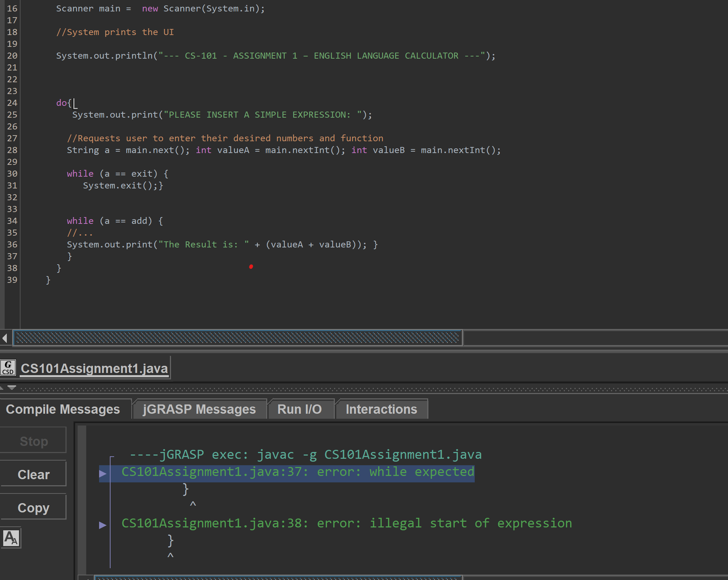Expand the illegal start of expression error triangle
The image size is (728, 580).
coord(103,524)
